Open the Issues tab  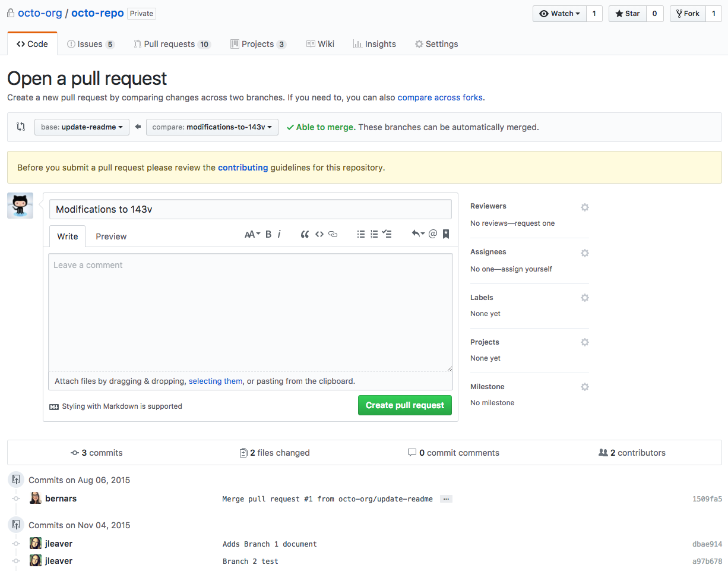tap(91, 44)
